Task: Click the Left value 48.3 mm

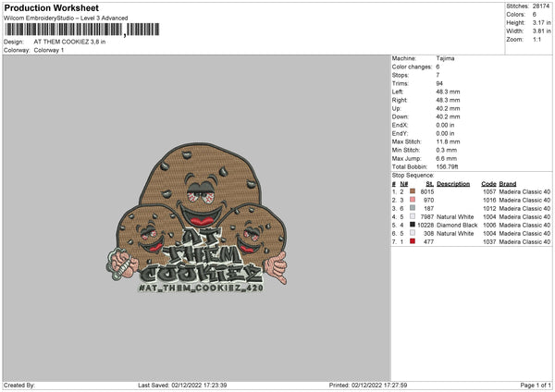Action: pyautogui.click(x=448, y=92)
